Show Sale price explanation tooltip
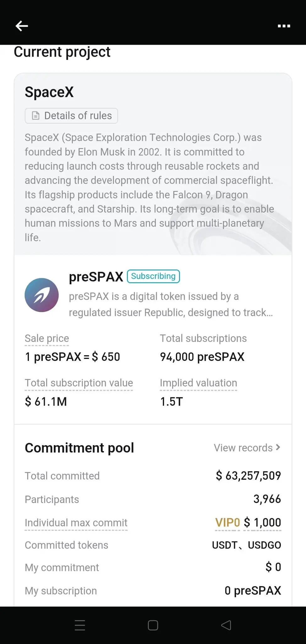306x644 pixels. click(x=47, y=339)
